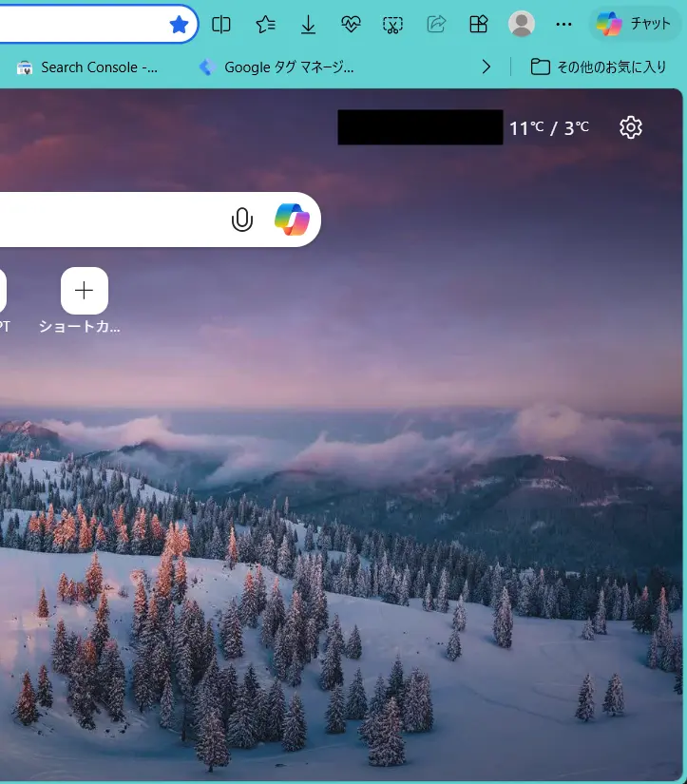Open split screen view
The image size is (687, 784).
221,25
